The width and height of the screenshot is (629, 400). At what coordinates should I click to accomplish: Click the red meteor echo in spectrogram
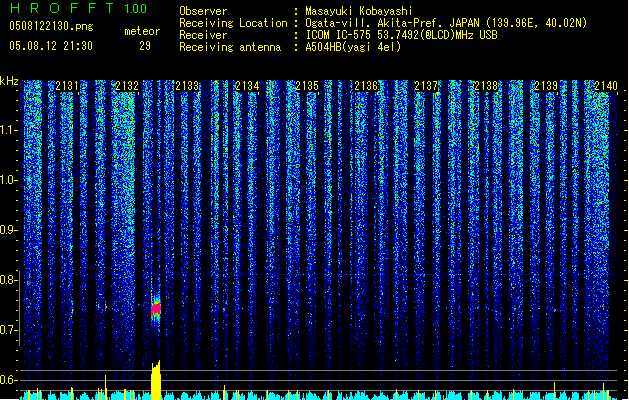click(156, 309)
